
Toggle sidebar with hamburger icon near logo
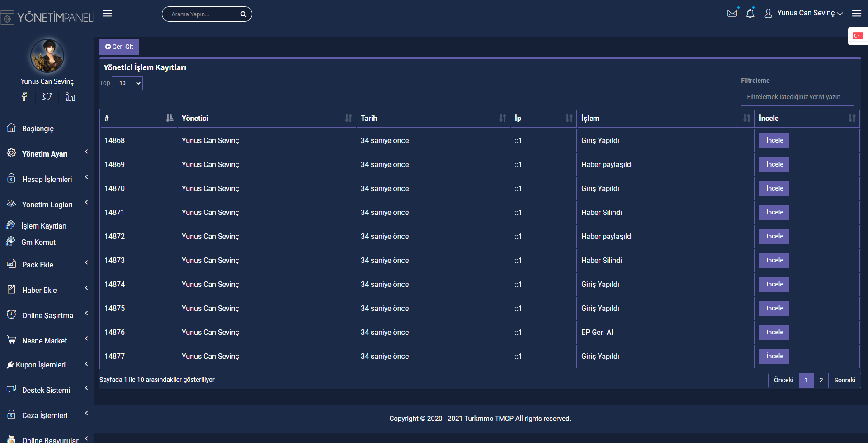[107, 14]
